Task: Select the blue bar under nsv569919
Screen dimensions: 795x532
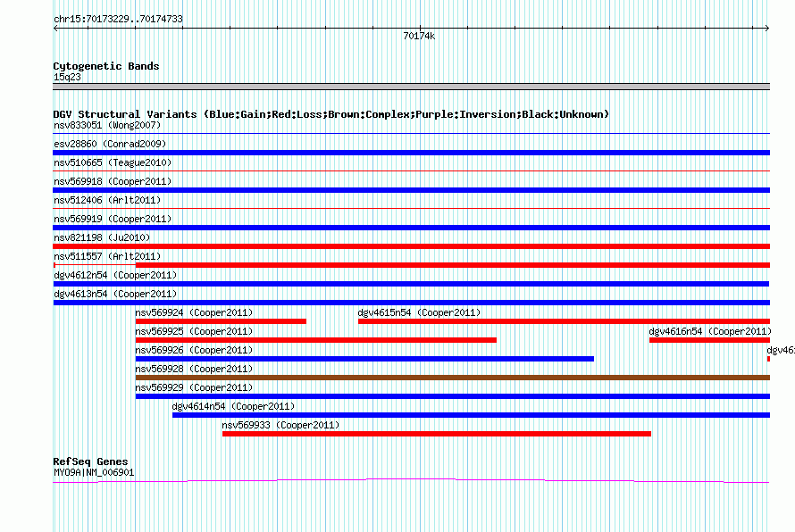Action: [x=411, y=228]
